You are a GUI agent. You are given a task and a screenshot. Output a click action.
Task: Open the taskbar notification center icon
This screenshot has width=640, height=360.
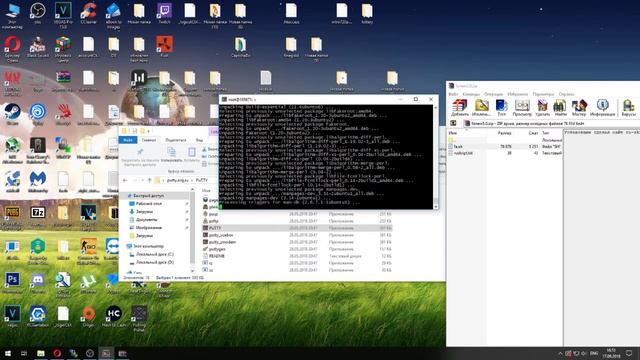pos(629,353)
